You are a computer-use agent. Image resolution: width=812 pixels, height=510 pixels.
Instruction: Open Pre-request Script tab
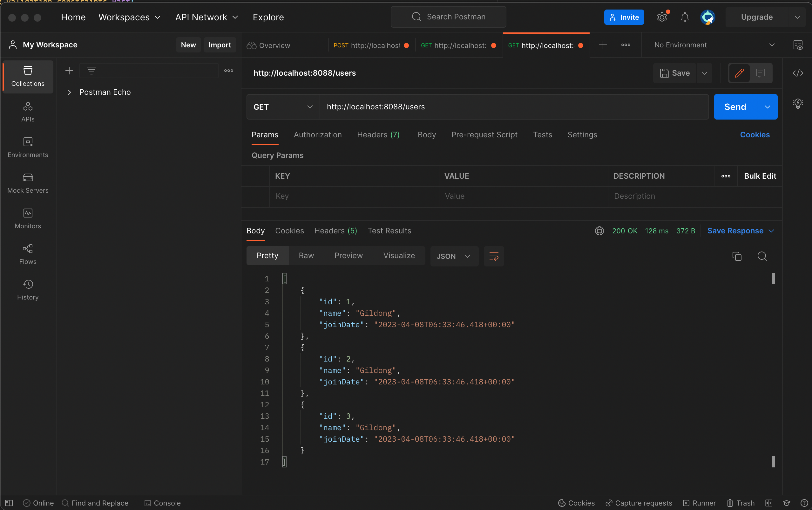[484, 134]
